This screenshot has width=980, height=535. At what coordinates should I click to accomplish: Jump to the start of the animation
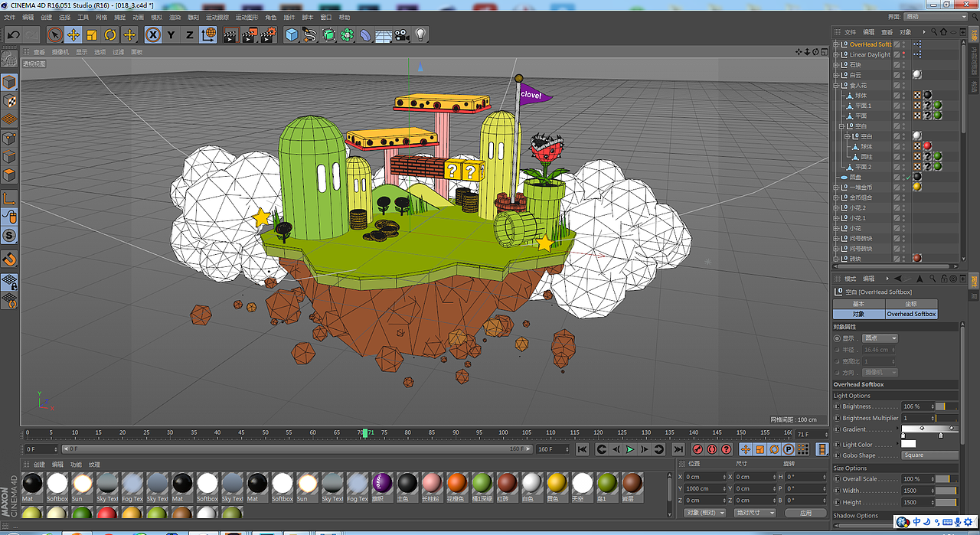[x=583, y=449]
